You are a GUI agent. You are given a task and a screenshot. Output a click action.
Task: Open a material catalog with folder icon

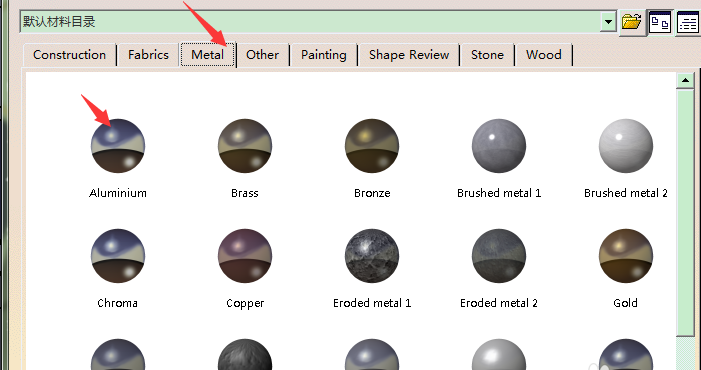[x=631, y=22]
